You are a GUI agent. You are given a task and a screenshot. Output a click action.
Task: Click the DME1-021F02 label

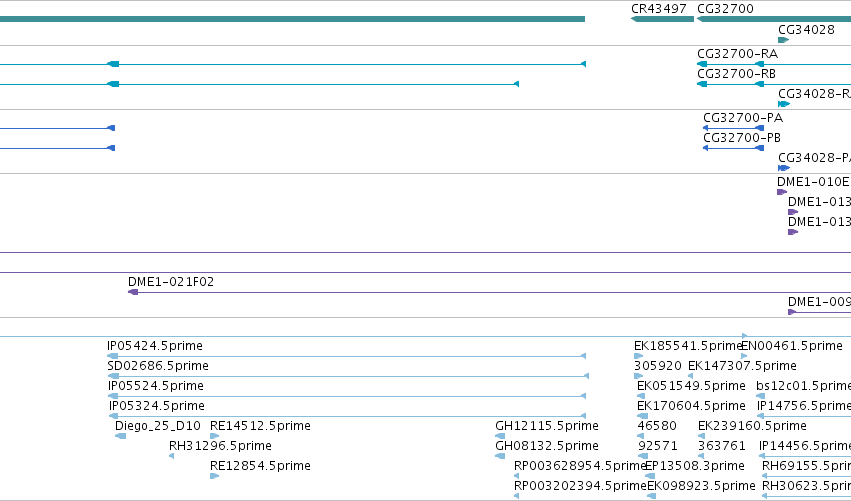171,282
